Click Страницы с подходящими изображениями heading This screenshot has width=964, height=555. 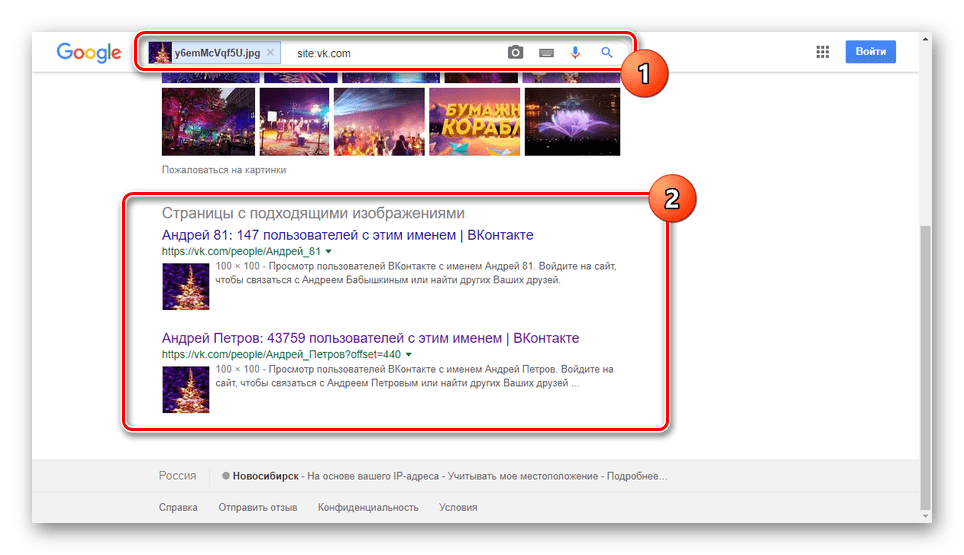(x=313, y=213)
